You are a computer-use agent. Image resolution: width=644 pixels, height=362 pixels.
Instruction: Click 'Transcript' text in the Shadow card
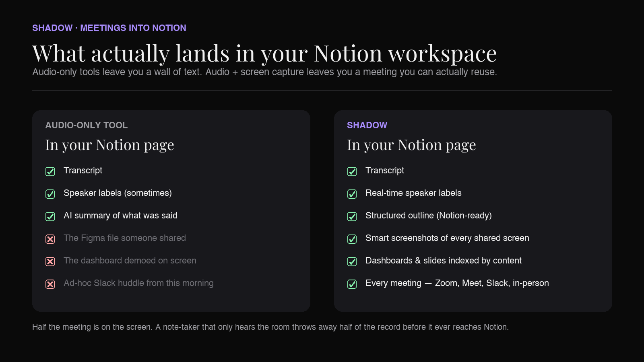pos(385,171)
